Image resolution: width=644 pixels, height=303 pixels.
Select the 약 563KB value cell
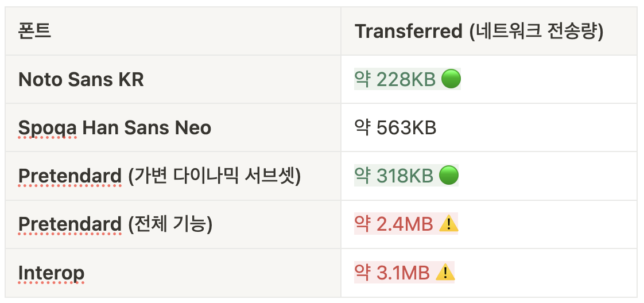395,128
